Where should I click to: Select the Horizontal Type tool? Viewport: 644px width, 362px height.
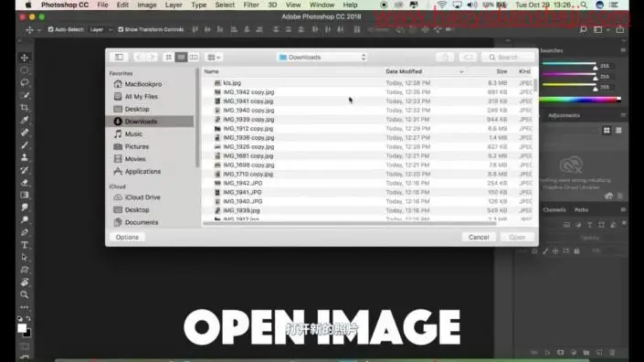pos(25,245)
